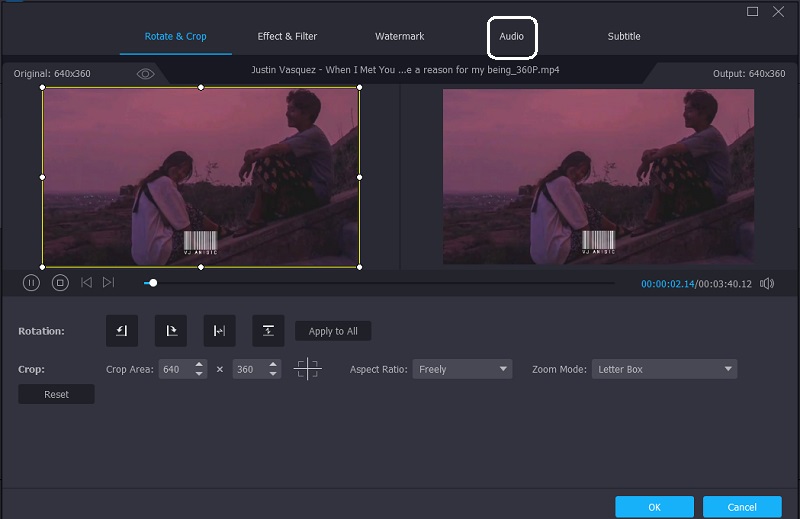Mute the preview volume speaker icon

pyautogui.click(x=766, y=284)
